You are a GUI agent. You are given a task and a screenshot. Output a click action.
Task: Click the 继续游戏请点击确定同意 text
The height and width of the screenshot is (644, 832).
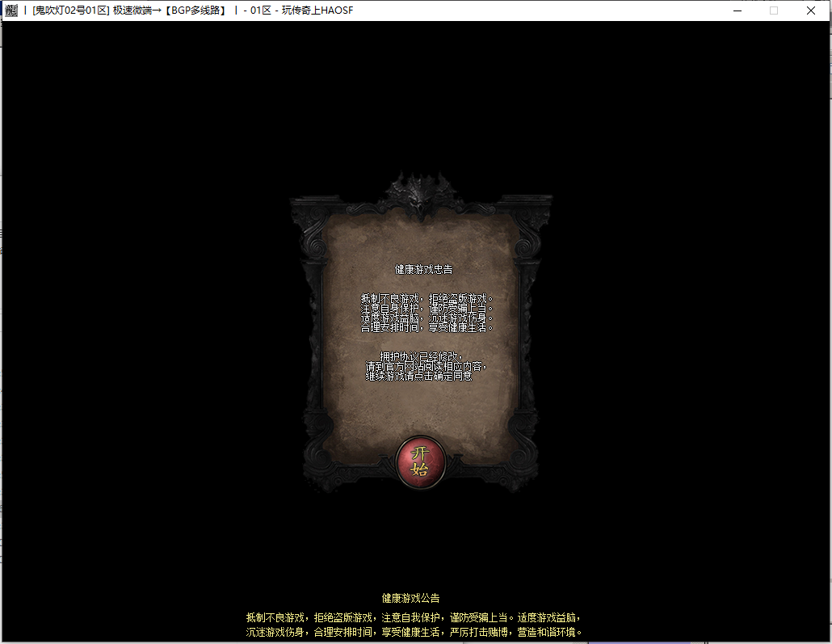coord(418,376)
